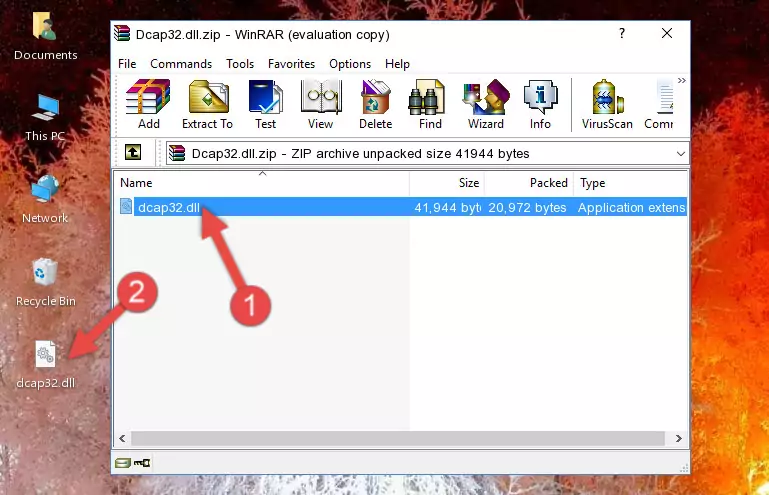769x495 pixels.
Task: Open the Commands menu
Action: [x=181, y=64]
